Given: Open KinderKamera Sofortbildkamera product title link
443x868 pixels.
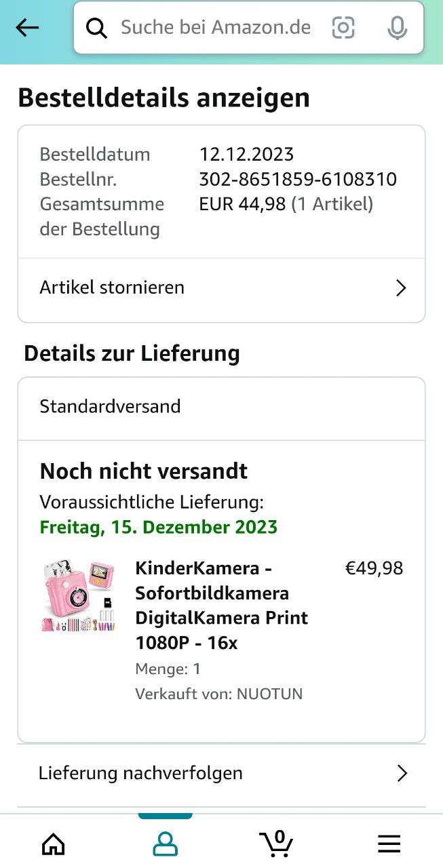Looking at the screenshot, I should point(222,605).
